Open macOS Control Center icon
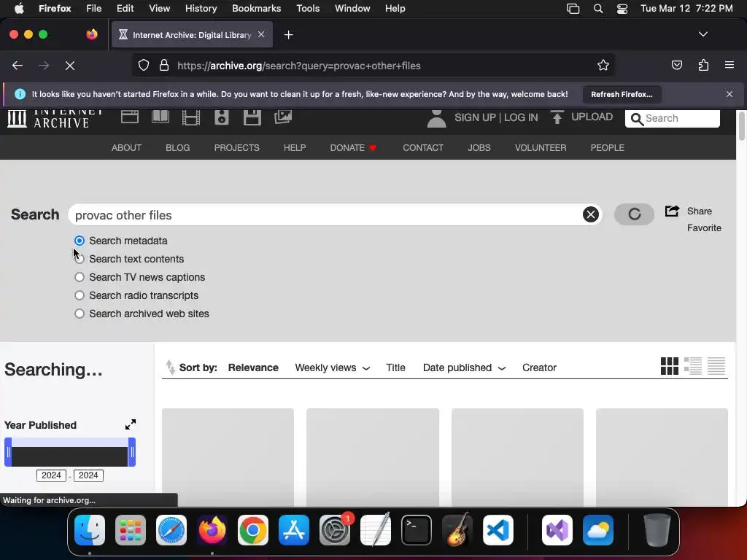 pyautogui.click(x=622, y=9)
